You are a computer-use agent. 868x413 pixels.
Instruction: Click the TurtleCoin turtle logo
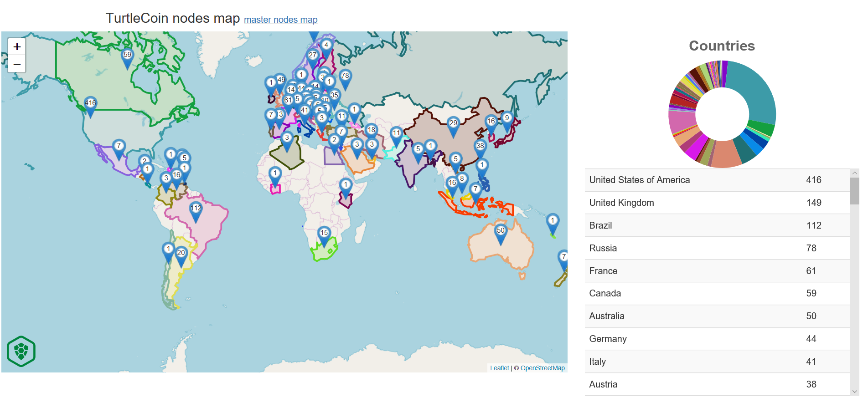(21, 351)
